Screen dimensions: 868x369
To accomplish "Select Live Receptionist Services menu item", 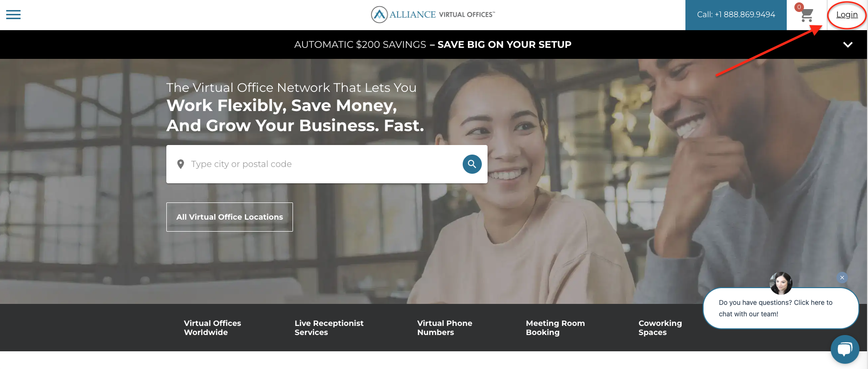I will point(329,328).
